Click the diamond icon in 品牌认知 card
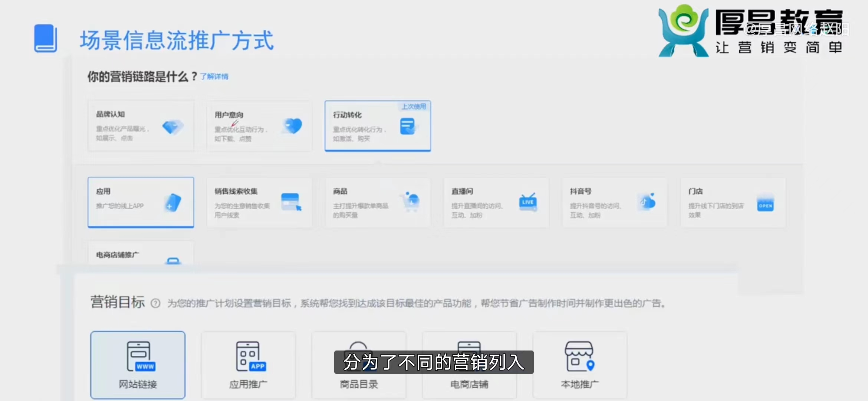The width and height of the screenshot is (868, 401). (x=173, y=127)
